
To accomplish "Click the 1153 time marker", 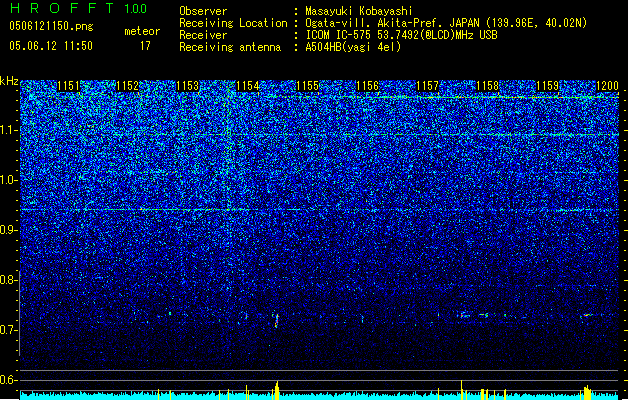I will [188, 86].
